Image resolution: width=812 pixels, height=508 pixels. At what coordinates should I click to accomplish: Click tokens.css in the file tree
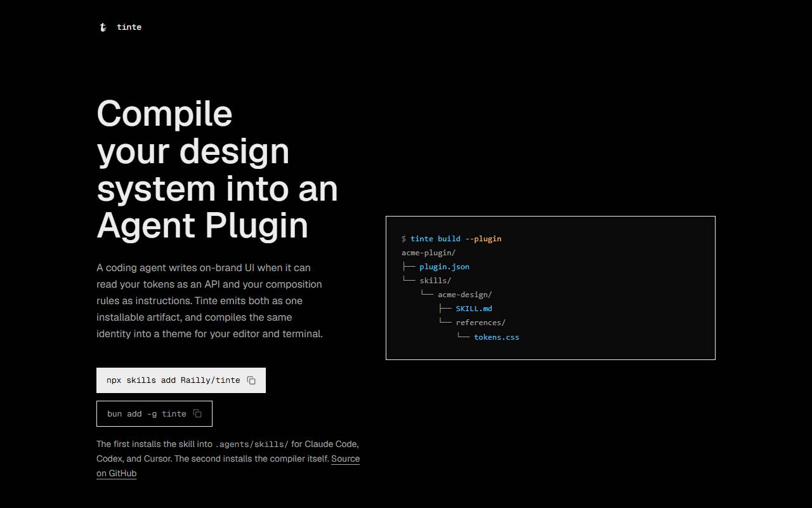coord(497,337)
